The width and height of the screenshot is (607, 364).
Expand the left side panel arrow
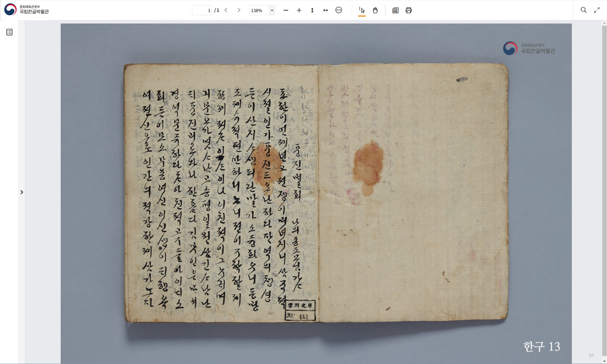22,192
